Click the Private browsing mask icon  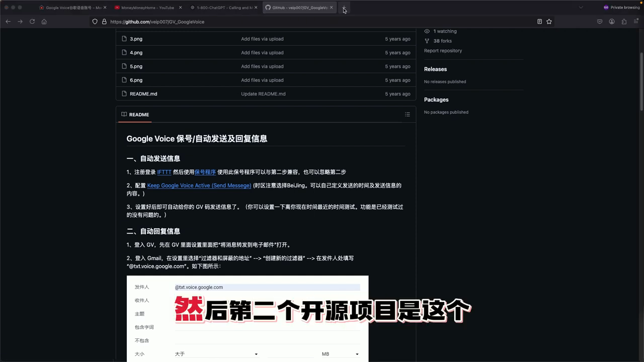[x=606, y=8]
